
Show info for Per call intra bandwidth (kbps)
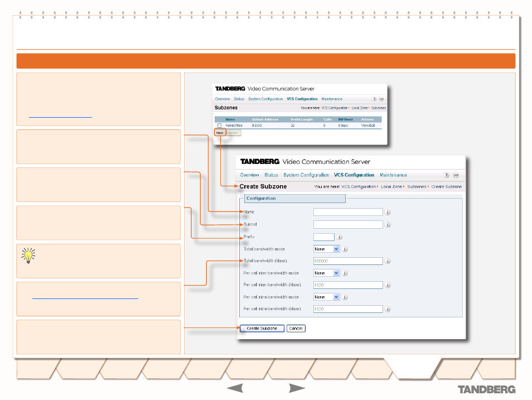(388, 309)
